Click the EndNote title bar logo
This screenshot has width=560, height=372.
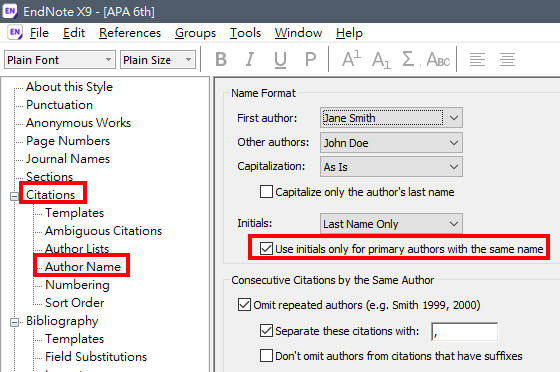click(10, 11)
